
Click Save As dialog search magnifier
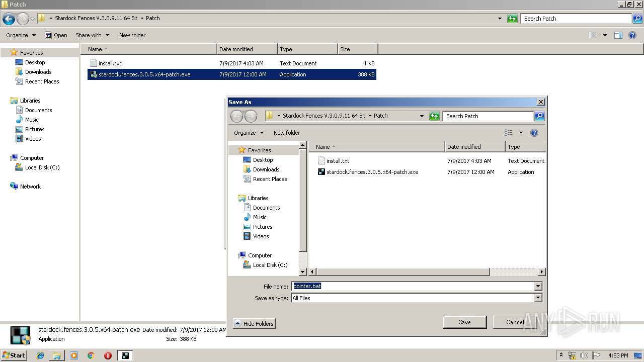click(x=539, y=116)
